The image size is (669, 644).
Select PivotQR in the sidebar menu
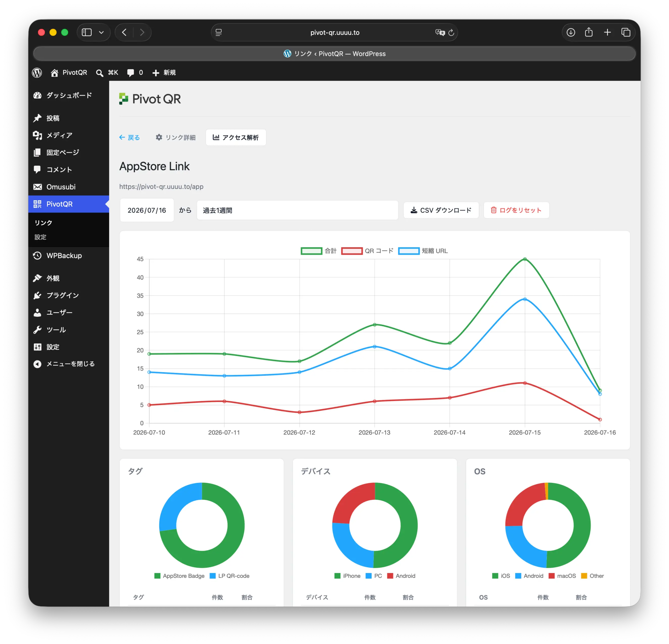point(69,204)
